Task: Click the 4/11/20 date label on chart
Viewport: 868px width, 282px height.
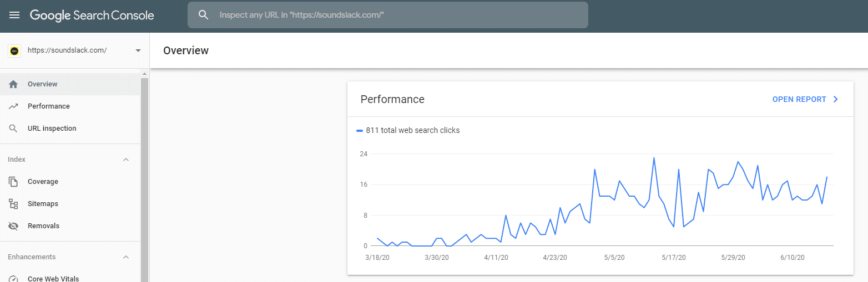Action: (496, 258)
